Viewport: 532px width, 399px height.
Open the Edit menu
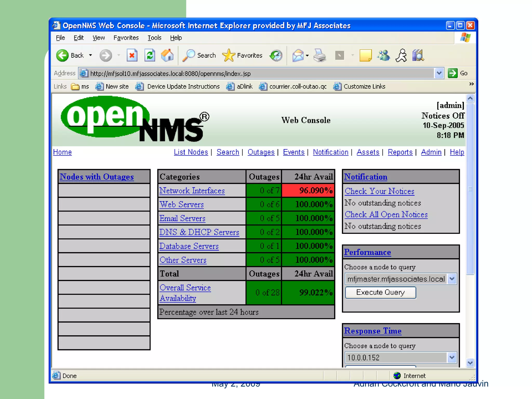(78, 38)
